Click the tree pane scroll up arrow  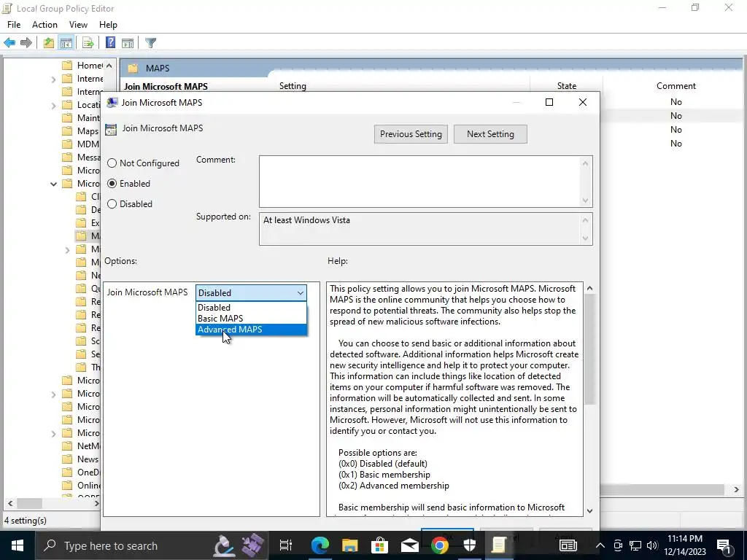pos(109,66)
